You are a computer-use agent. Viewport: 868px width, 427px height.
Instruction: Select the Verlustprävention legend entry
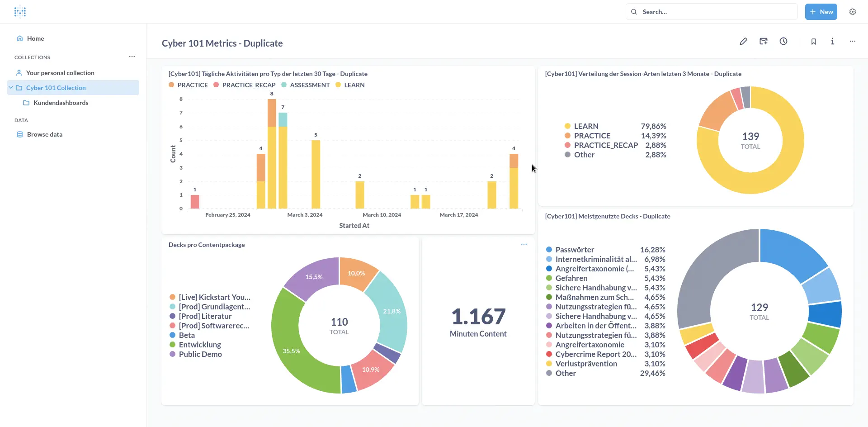click(x=606, y=364)
